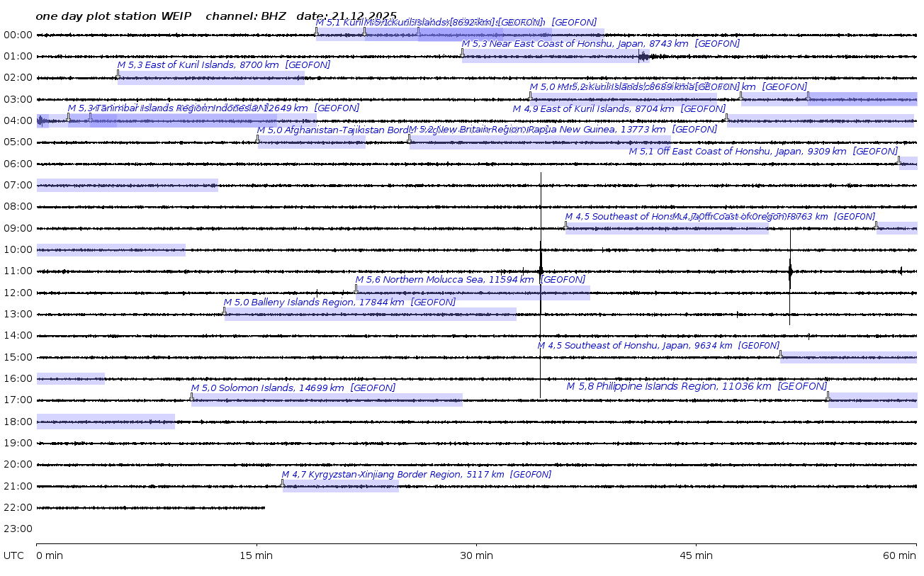Click the Balleny Islands Region event marker flag

point(225,311)
